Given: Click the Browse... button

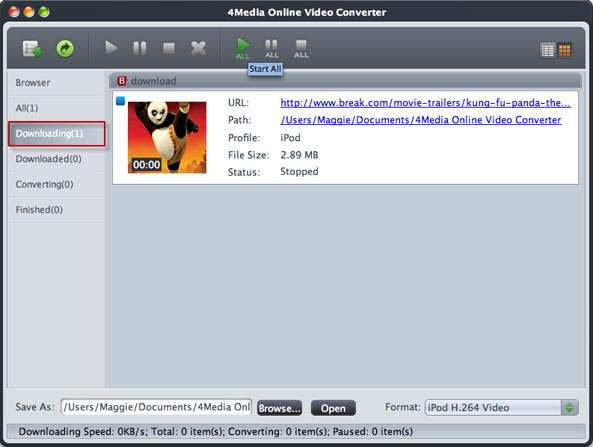Looking at the screenshot, I should [279, 408].
